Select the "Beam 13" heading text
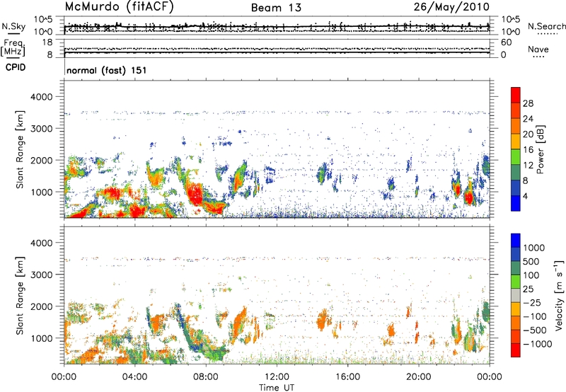Screen dimensions: 566x392 [276, 8]
